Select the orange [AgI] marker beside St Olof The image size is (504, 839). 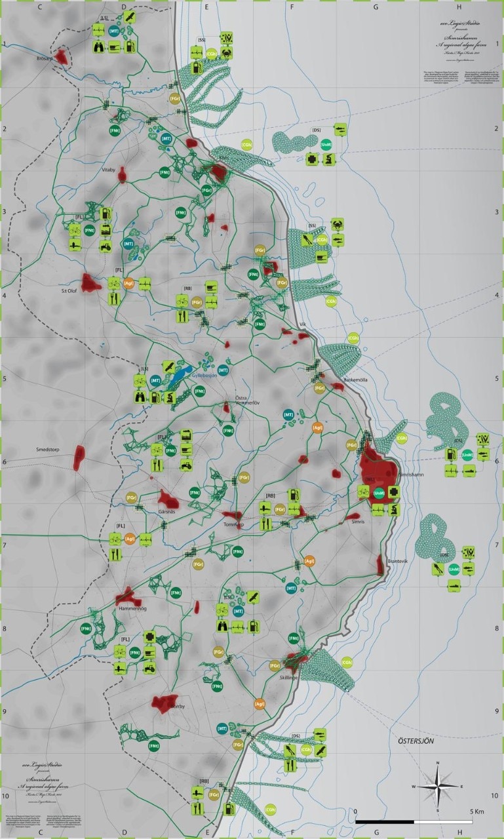pyautogui.click(x=129, y=283)
